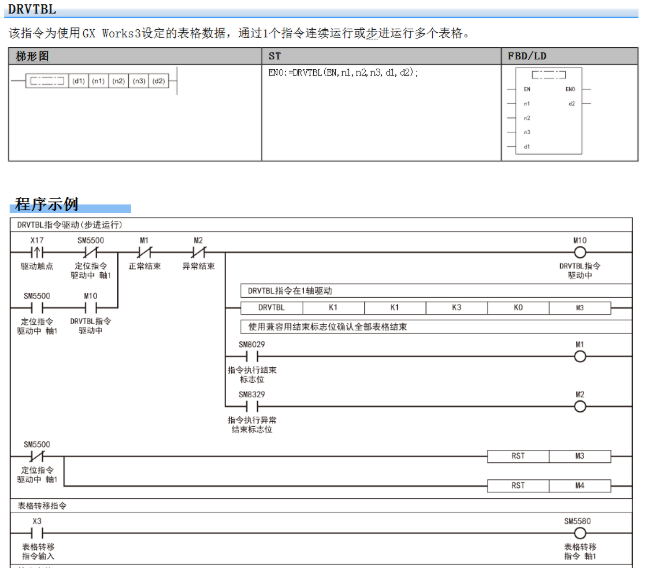Screen dimensions: 645x577
Task: Click the d1 input pin on the FBD block
Action: pos(527,146)
